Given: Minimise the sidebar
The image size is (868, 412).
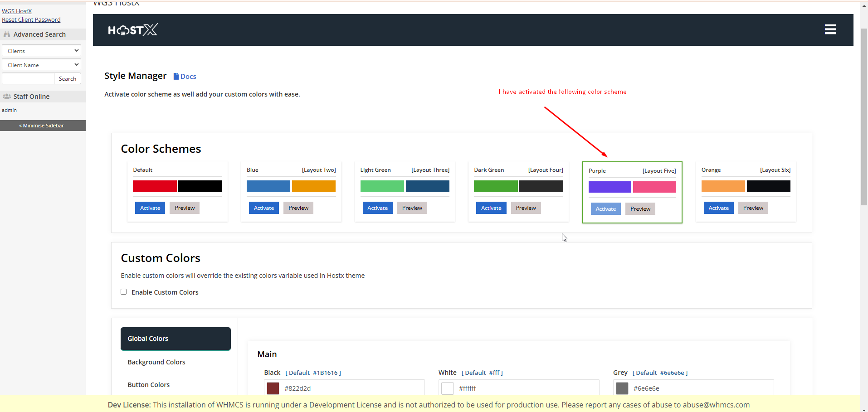Looking at the screenshot, I should pyautogui.click(x=43, y=126).
